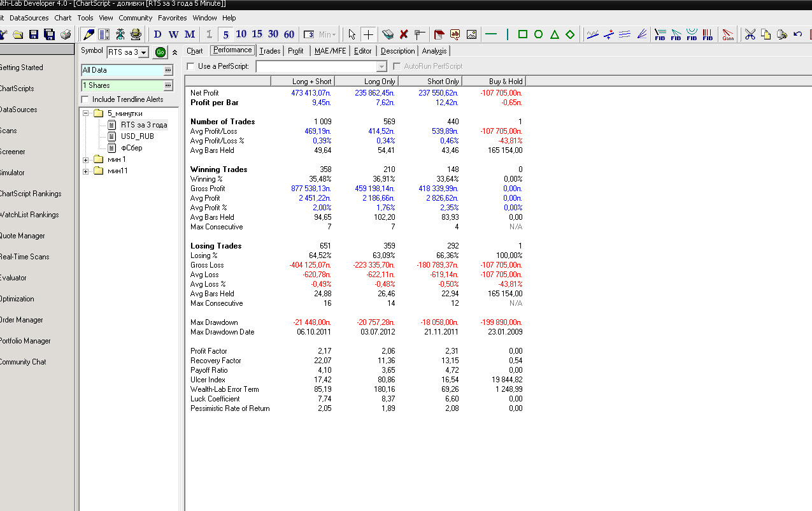Image resolution: width=812 pixels, height=511 pixels.
Task: Click the Long + Short column header
Action: (303, 81)
